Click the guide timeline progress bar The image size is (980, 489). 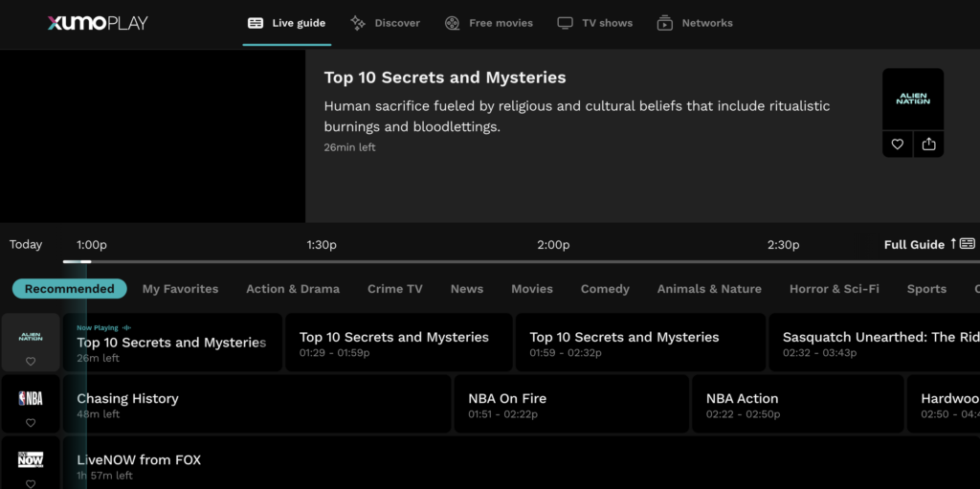[x=522, y=261]
